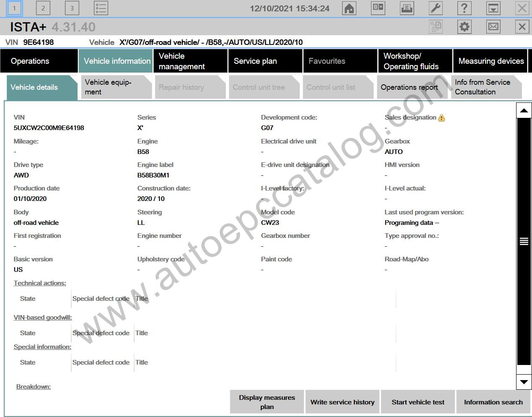Select drive type value AWD
532x417 pixels.
coord(21,175)
